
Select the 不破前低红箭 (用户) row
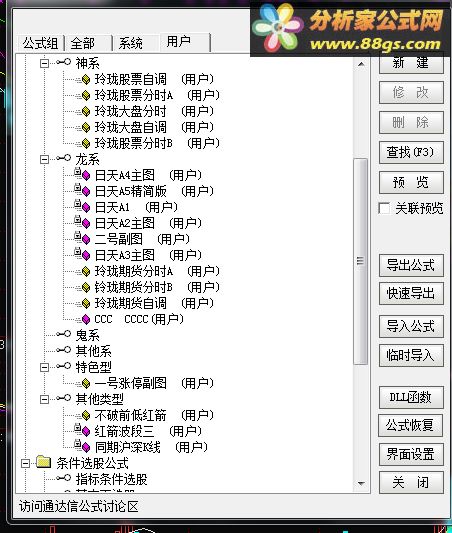pos(154,415)
